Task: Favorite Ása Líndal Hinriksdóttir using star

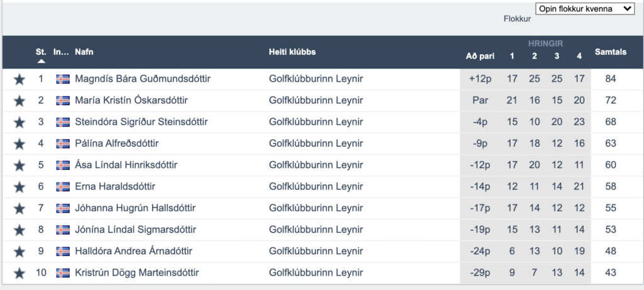Action: [19, 165]
